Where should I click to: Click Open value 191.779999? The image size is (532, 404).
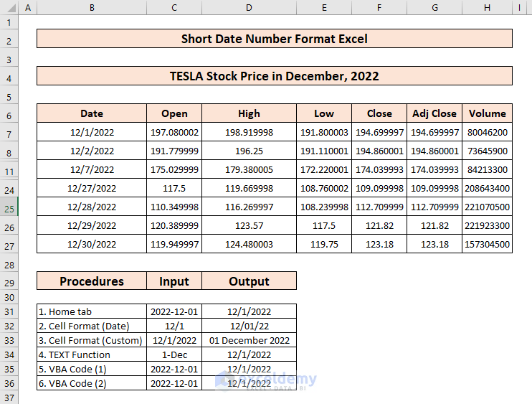pos(174,151)
